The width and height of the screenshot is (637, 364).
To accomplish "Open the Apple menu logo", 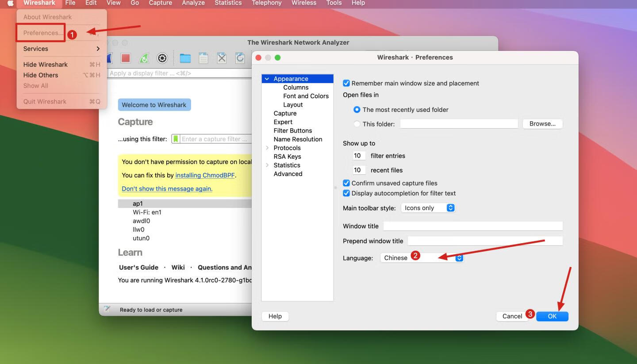I will (x=10, y=3).
